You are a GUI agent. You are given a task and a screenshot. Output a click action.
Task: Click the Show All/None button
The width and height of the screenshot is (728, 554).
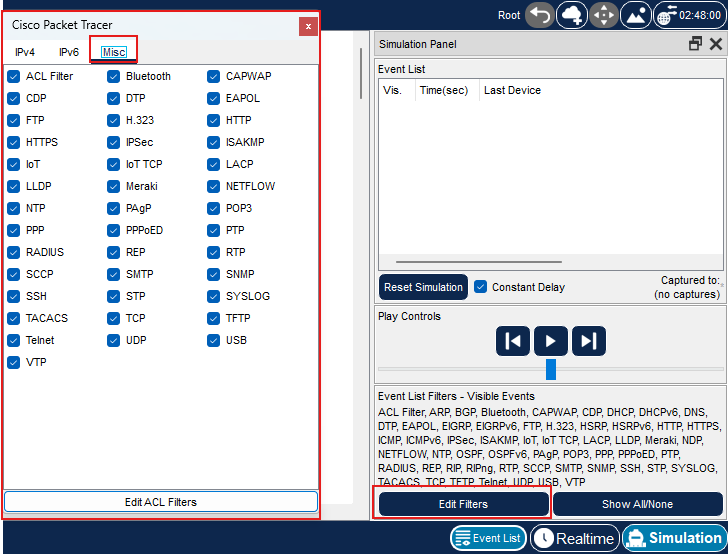coord(637,504)
